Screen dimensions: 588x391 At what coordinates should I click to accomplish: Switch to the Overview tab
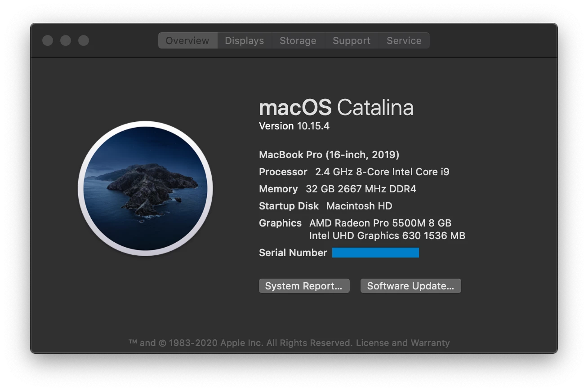[x=187, y=40]
